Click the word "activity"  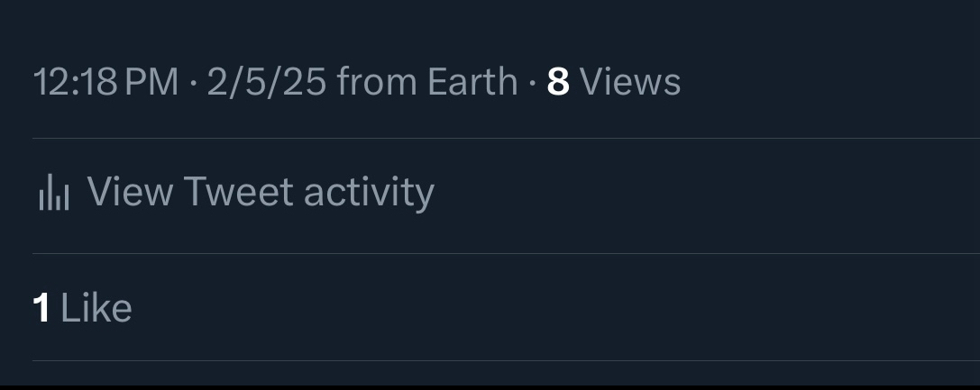[368, 193]
